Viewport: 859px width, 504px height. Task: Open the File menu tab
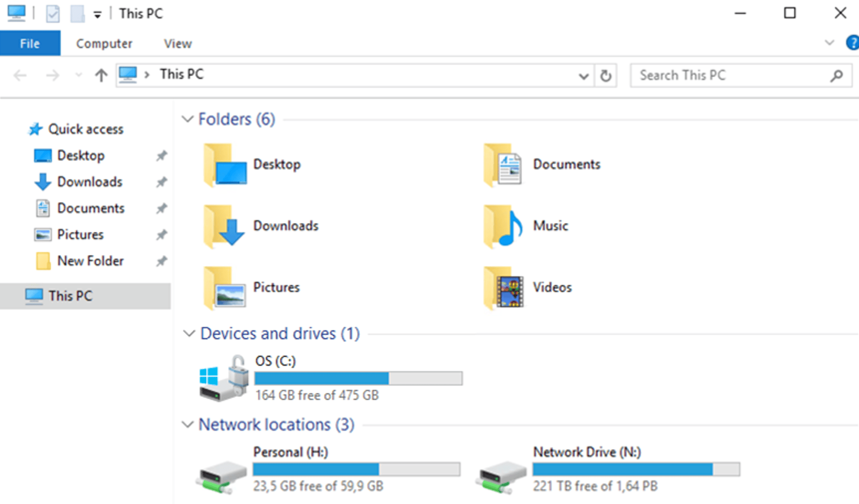[x=30, y=43]
